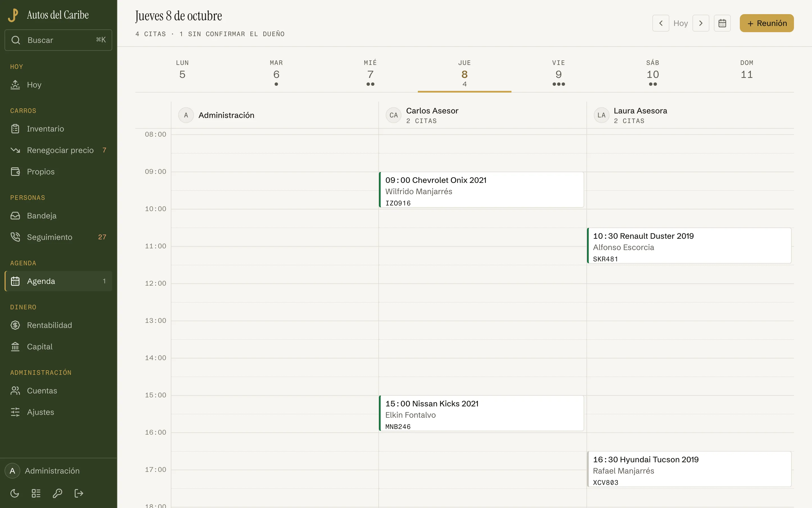The height and width of the screenshot is (508, 812).
Task: Select DOM 11 day tab
Action: point(747,73)
